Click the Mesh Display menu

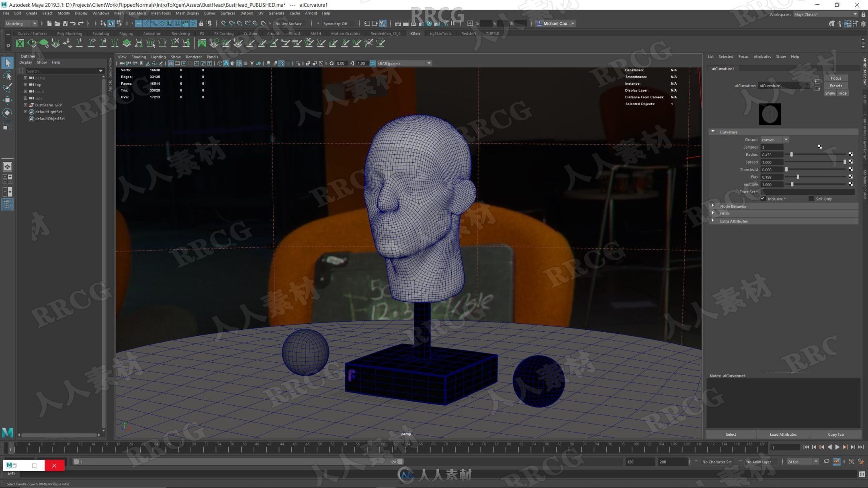coord(187,14)
